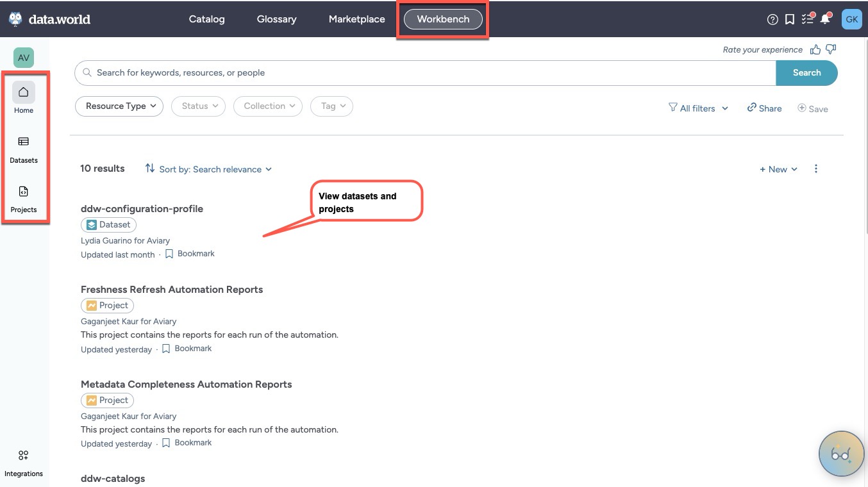868x487 pixels.
Task: Open ddw-configuration-profile result
Action: pos(142,208)
